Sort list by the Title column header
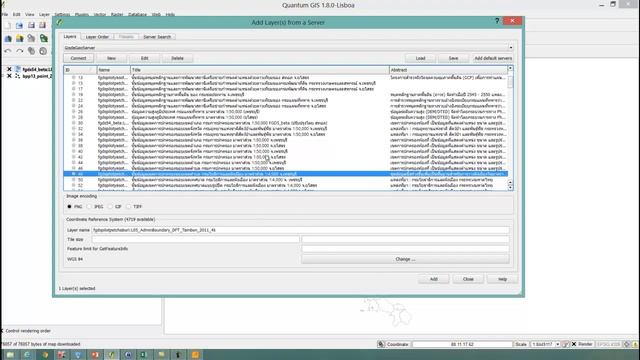 point(260,70)
